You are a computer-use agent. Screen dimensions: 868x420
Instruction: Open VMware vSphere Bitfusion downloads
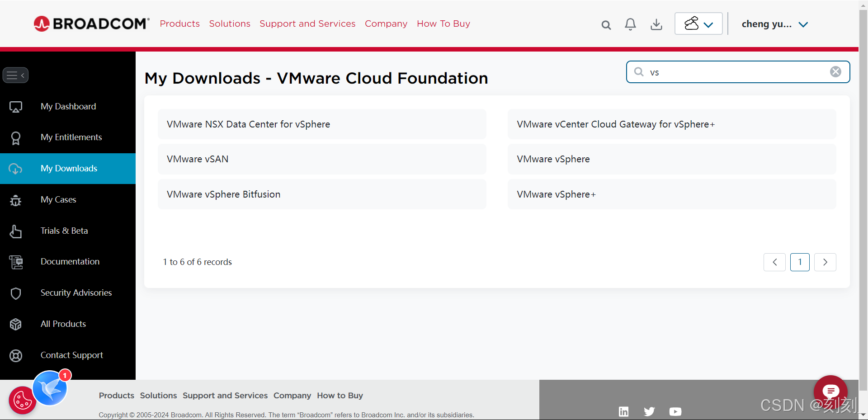point(322,194)
